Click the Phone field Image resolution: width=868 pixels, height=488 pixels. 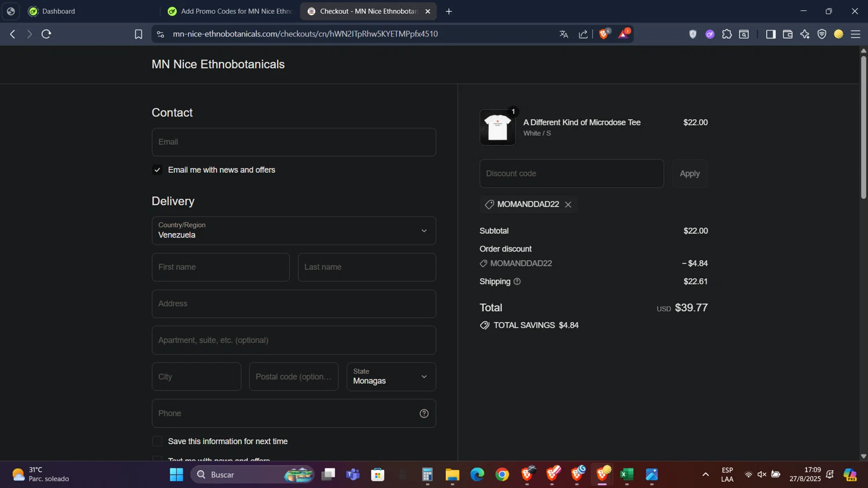click(x=294, y=413)
